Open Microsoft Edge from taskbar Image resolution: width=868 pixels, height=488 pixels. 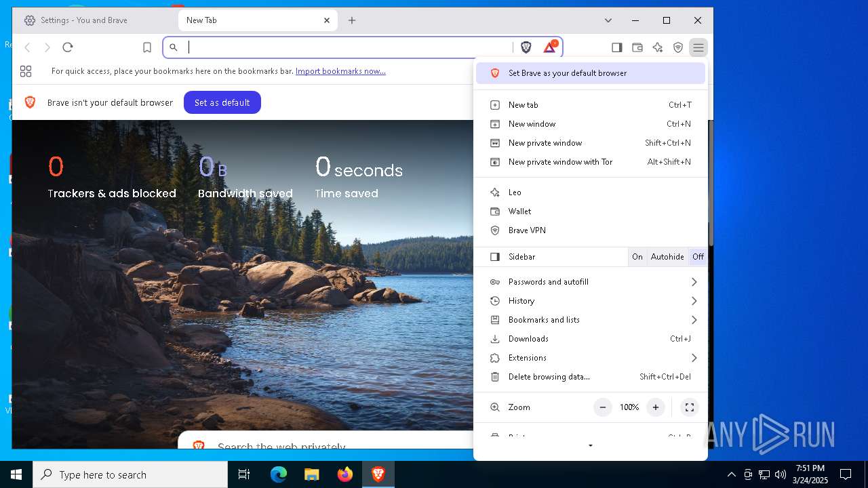pos(279,474)
